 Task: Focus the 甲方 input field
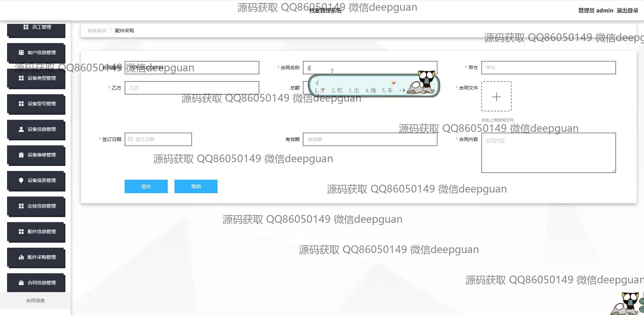[x=549, y=68]
